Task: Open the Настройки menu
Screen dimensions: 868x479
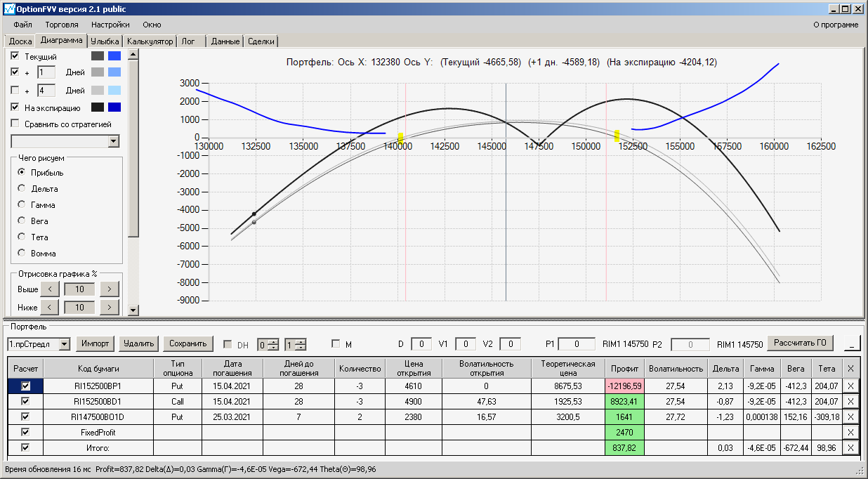Action: 110,25
